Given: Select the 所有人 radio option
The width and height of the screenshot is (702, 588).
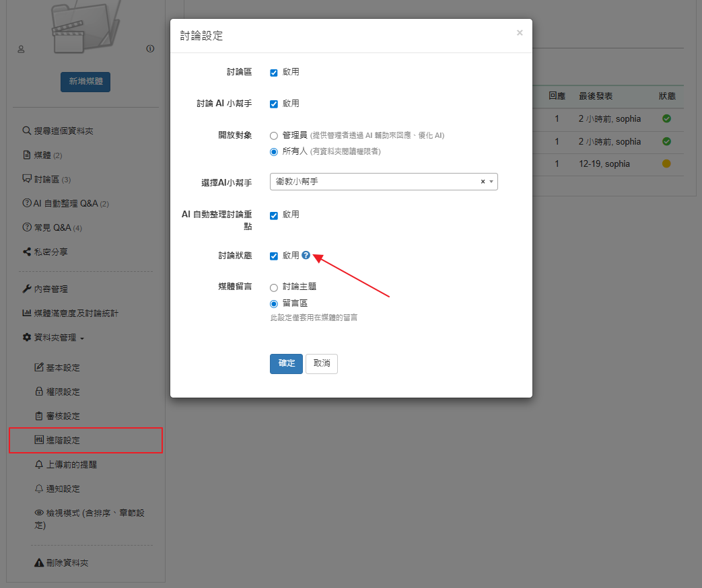Looking at the screenshot, I should (x=274, y=152).
